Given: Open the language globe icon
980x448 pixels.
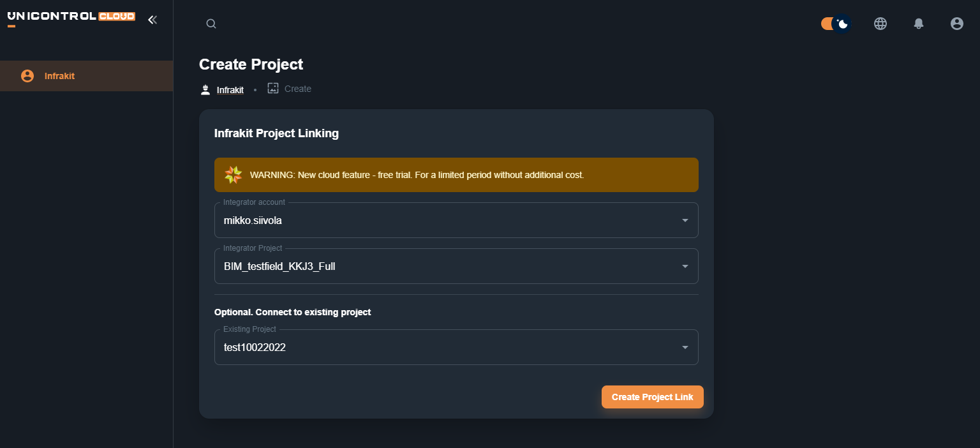Looking at the screenshot, I should (880, 24).
